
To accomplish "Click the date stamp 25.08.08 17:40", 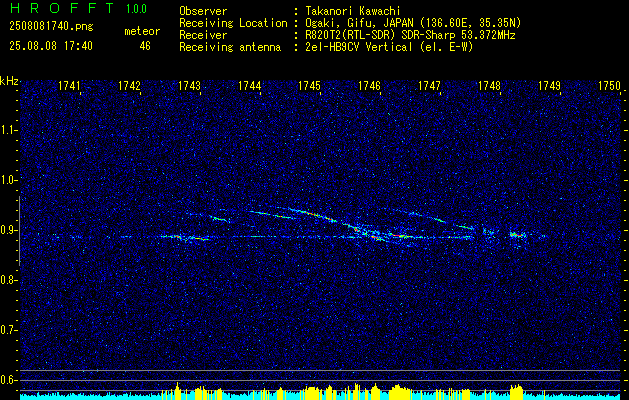I will 51,46.
